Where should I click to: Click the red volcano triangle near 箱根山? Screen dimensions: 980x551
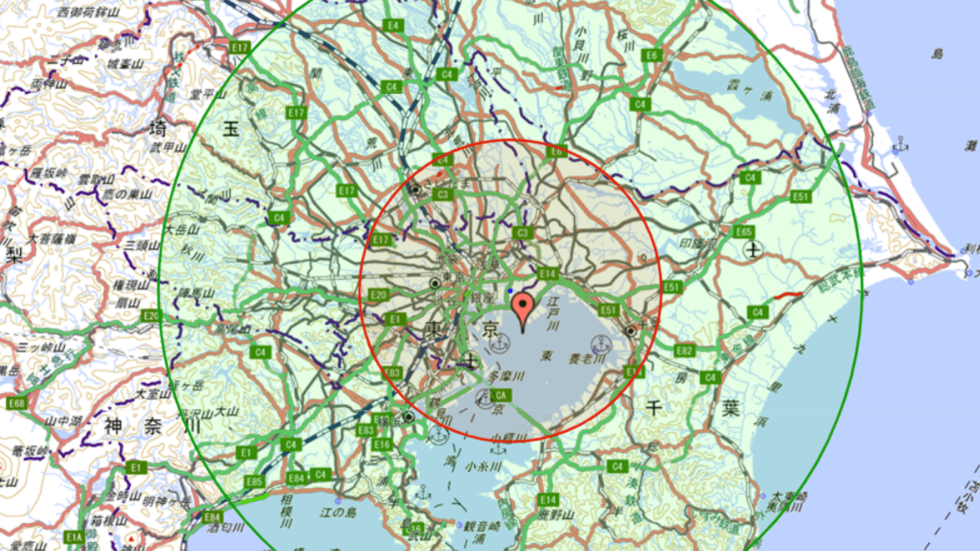click(131, 537)
